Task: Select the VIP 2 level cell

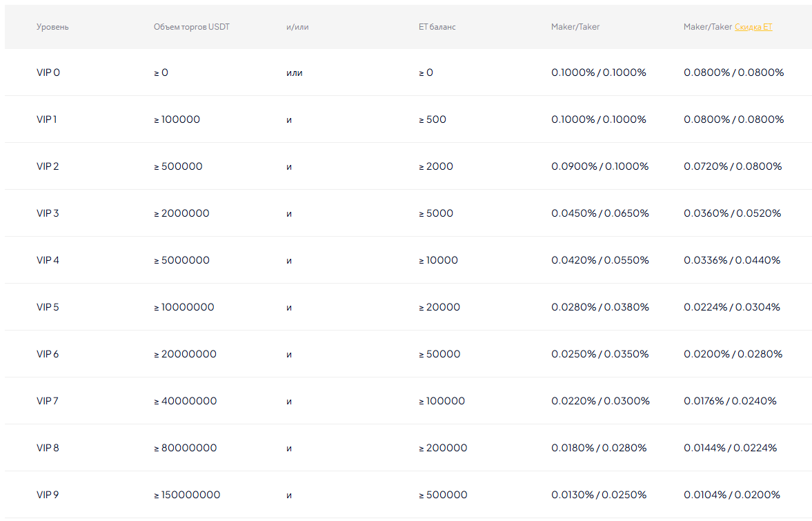Action: (48, 166)
